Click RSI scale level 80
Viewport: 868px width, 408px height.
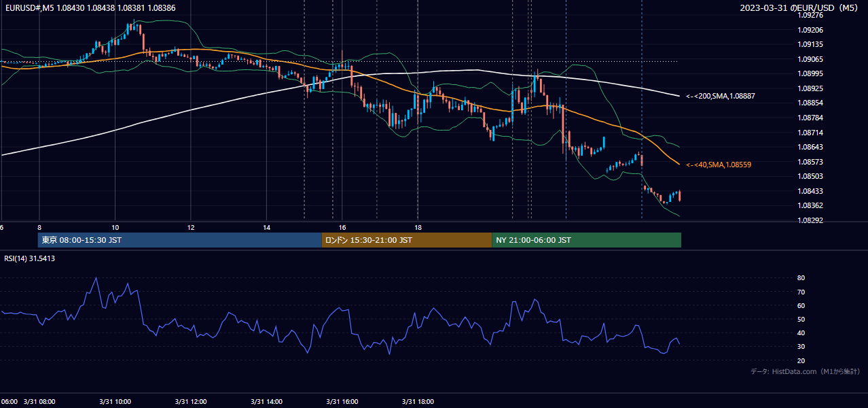[x=801, y=278]
